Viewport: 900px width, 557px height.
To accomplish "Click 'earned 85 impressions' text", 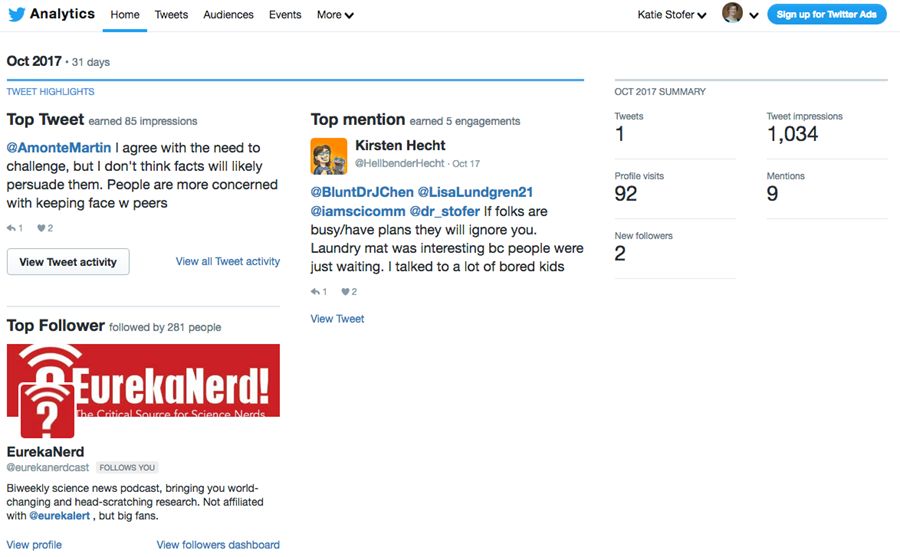I will 143,121.
